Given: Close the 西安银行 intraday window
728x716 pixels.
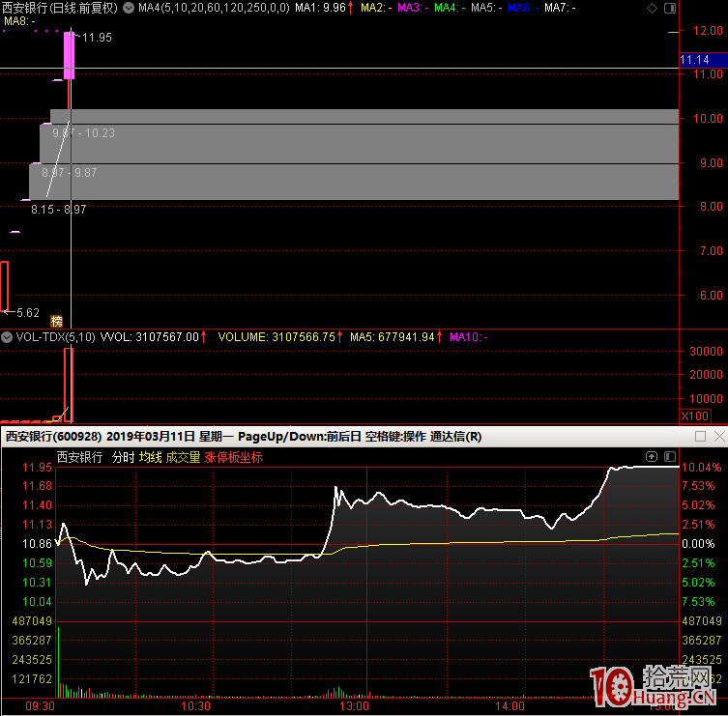Looking at the screenshot, I should point(719,436).
